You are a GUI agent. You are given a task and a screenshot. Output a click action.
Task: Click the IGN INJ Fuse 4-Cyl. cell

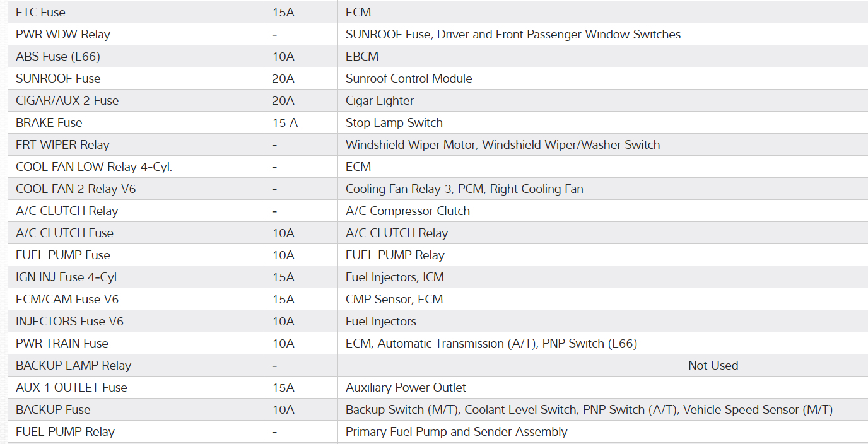pyautogui.click(x=67, y=277)
